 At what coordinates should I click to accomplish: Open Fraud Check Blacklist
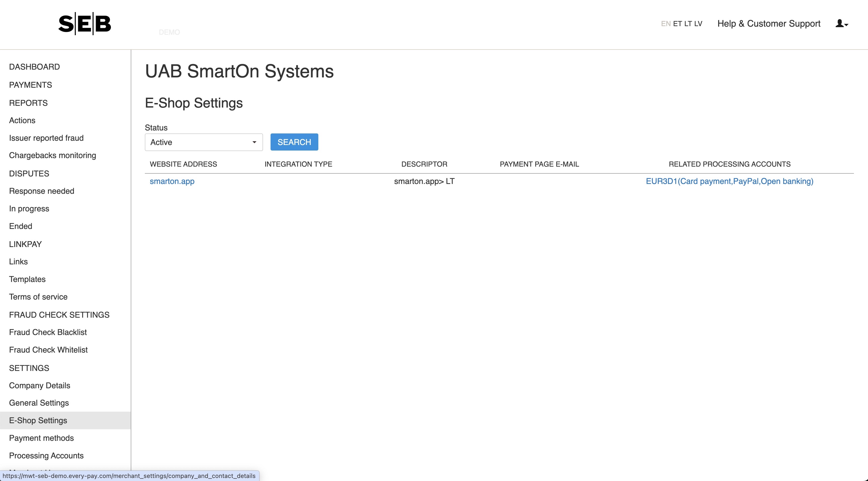tap(48, 332)
